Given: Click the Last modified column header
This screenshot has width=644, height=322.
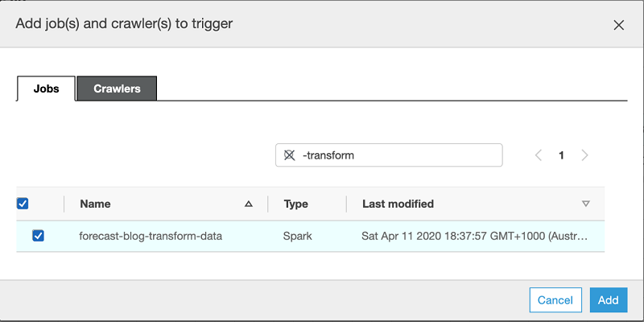Looking at the screenshot, I should (398, 204).
